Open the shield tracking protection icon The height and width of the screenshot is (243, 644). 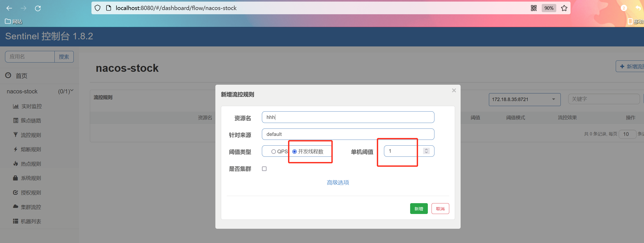(x=98, y=8)
